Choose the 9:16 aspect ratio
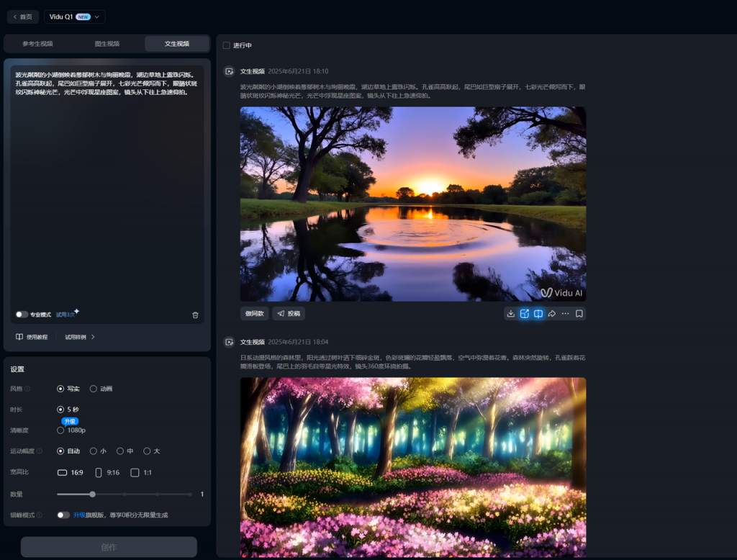The image size is (737, 560). [x=107, y=472]
